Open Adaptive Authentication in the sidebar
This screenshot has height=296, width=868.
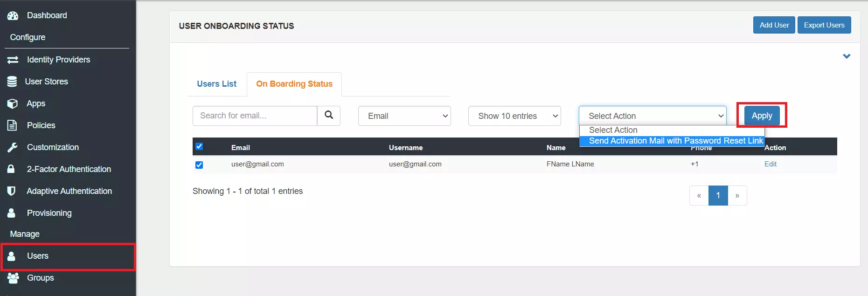tap(69, 191)
